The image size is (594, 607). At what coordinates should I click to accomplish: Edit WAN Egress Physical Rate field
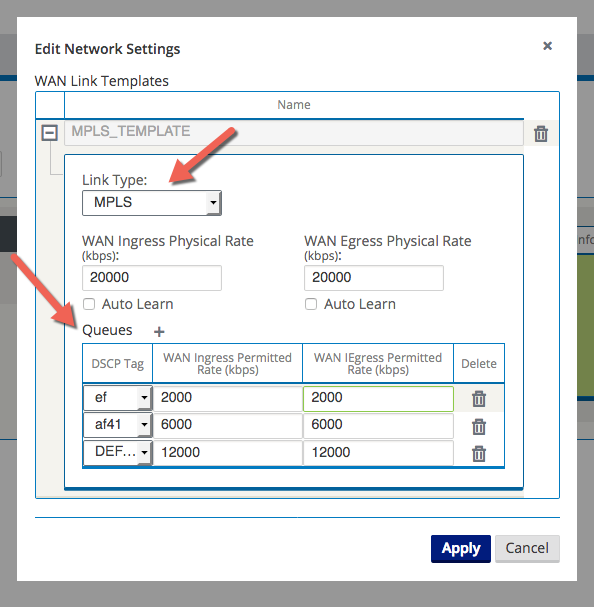374,278
